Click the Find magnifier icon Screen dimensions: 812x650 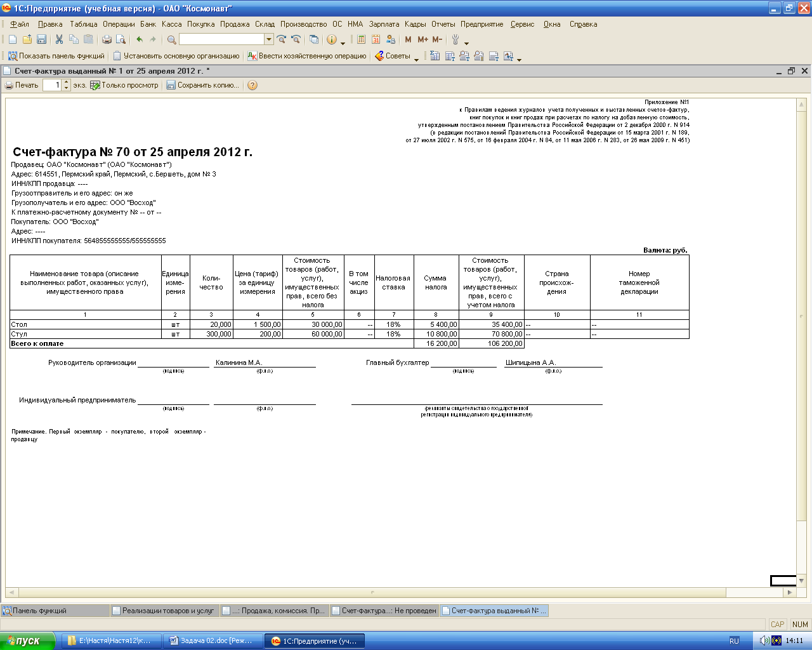click(x=171, y=39)
